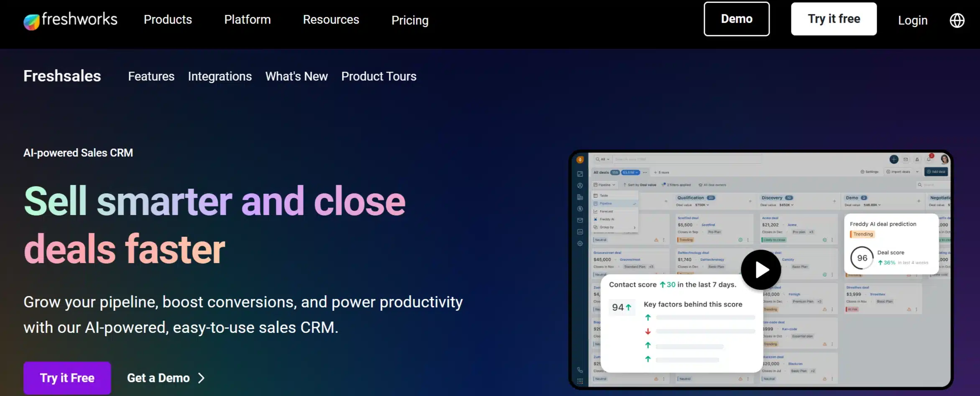Screen dimensions: 980x396
Task: Click the settings gear sidebar icon in preview
Action: coord(580,244)
